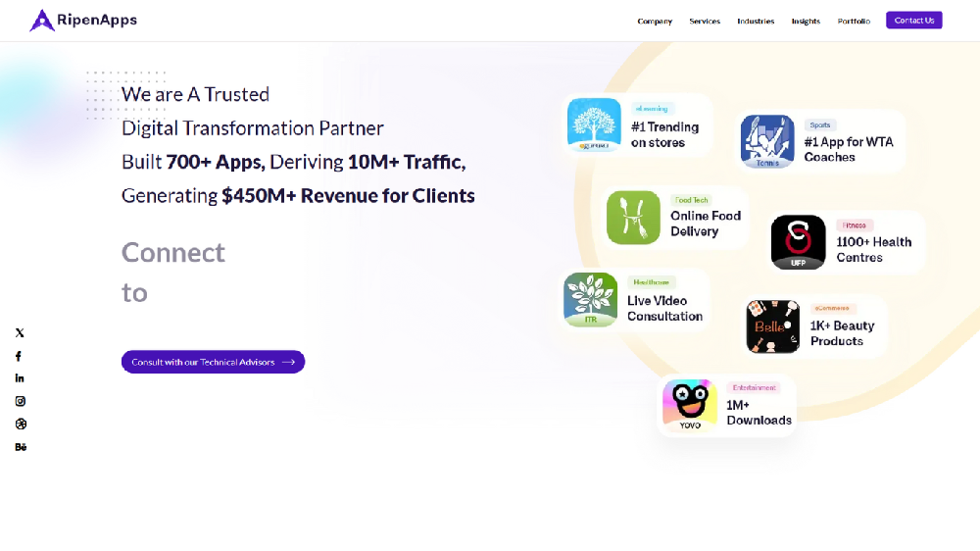
Task: Click the Tennis sports app icon
Action: [767, 141]
